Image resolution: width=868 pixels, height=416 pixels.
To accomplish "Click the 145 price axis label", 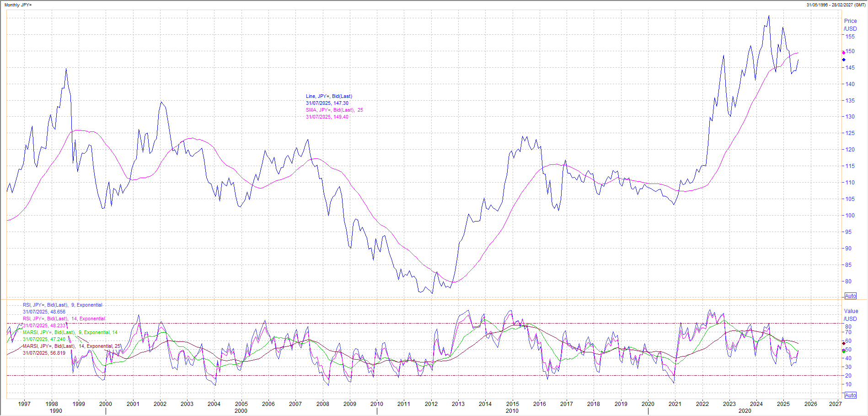I will [x=850, y=68].
